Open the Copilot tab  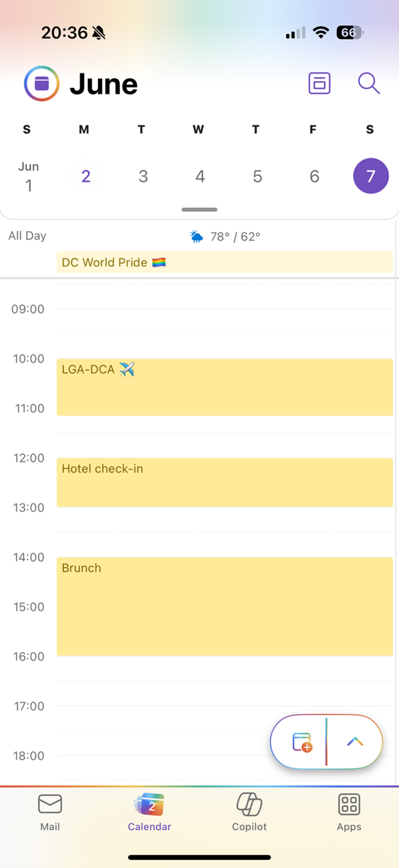(249, 812)
